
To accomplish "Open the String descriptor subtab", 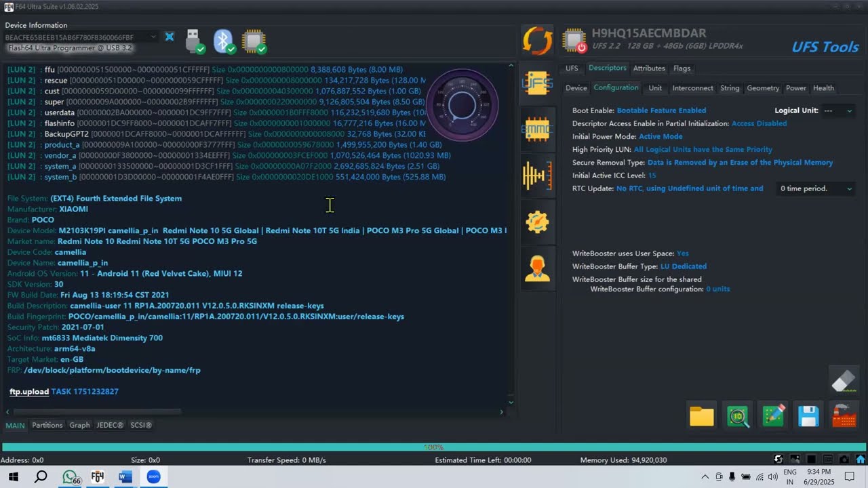I will [x=730, y=88].
